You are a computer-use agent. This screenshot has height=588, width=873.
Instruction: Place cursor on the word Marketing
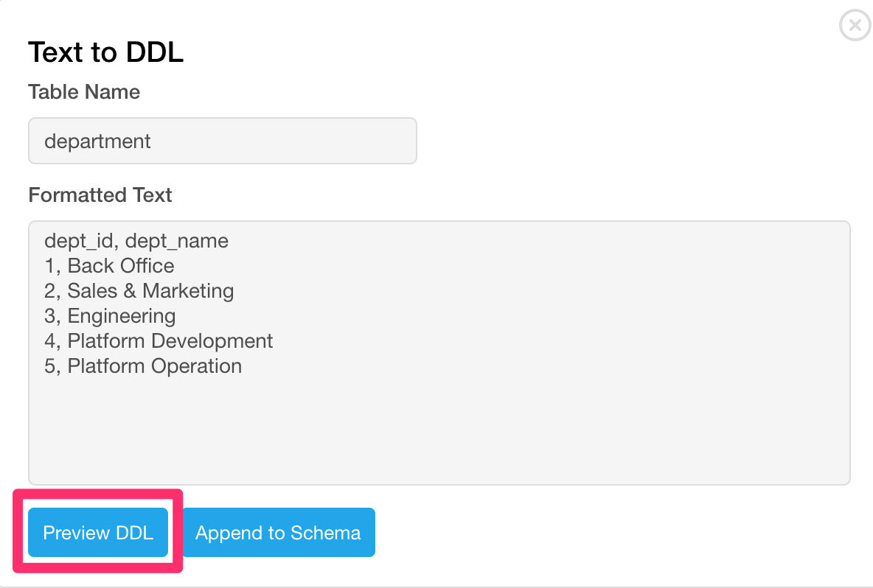point(188,291)
